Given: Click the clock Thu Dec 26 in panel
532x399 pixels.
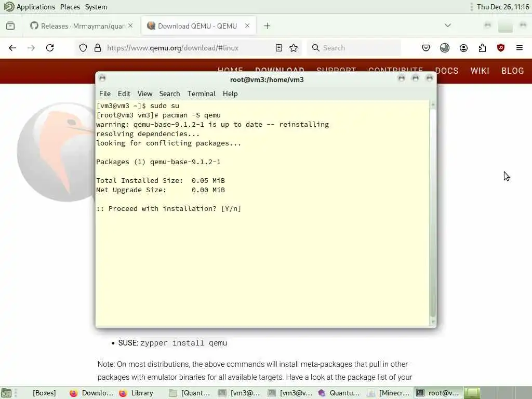Looking at the screenshot, I should click(503, 7).
